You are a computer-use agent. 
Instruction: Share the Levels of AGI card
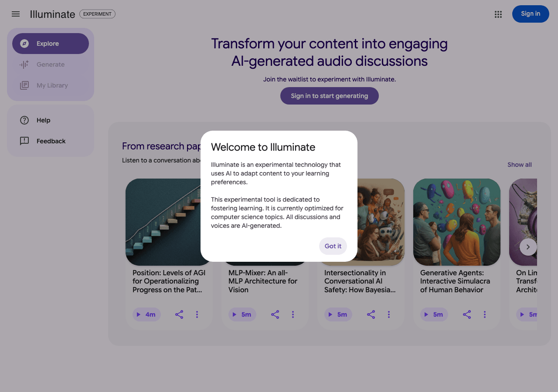click(179, 314)
